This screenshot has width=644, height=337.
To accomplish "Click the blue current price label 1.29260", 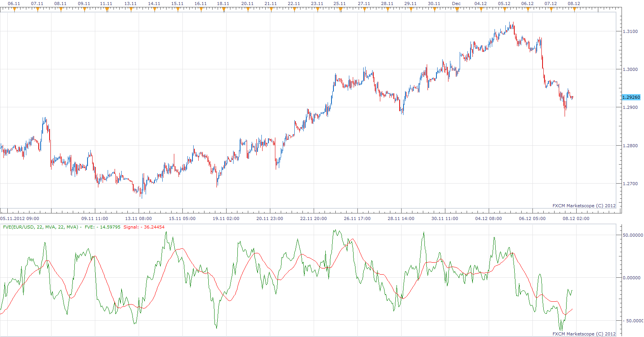I will (x=631, y=97).
